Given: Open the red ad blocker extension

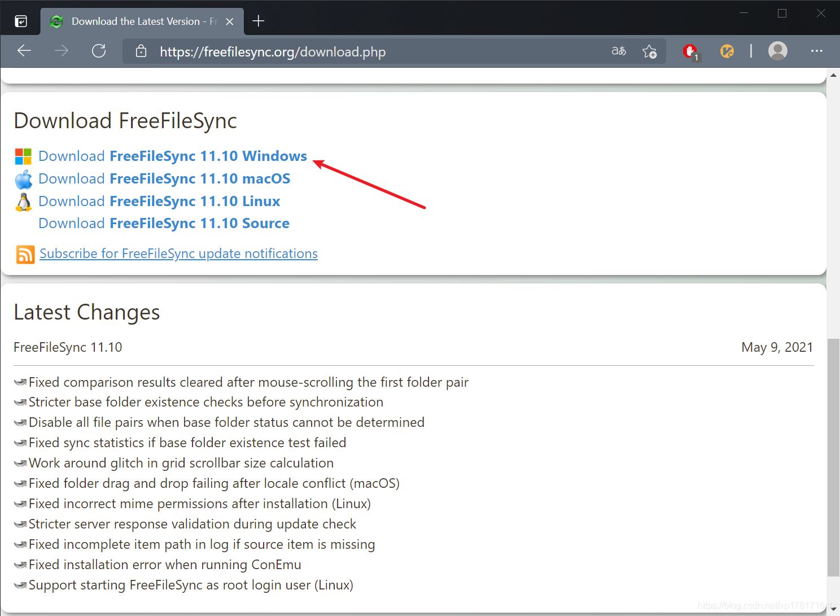Looking at the screenshot, I should click(690, 51).
